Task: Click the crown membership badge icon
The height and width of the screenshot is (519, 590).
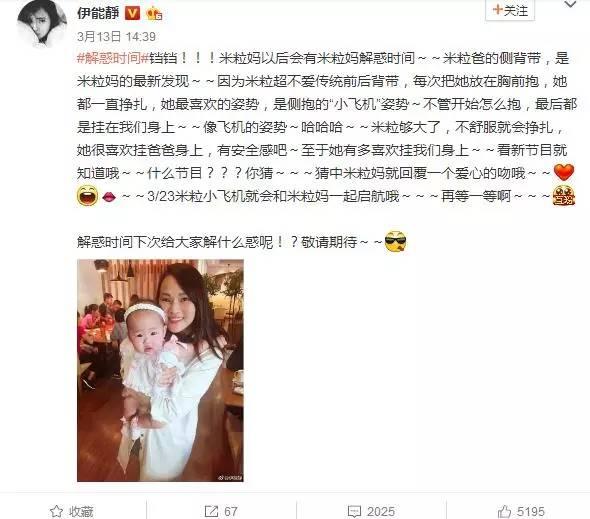Action: pyautogui.click(x=155, y=14)
